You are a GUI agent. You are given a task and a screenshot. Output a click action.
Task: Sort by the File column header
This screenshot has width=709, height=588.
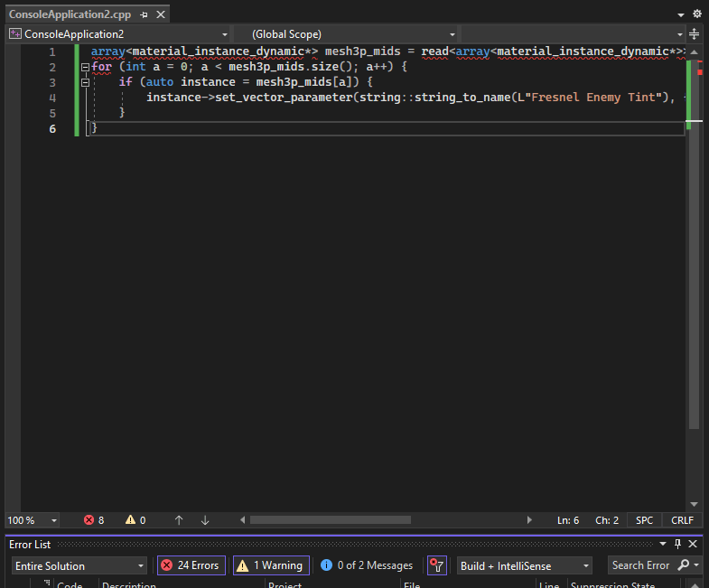click(x=412, y=584)
